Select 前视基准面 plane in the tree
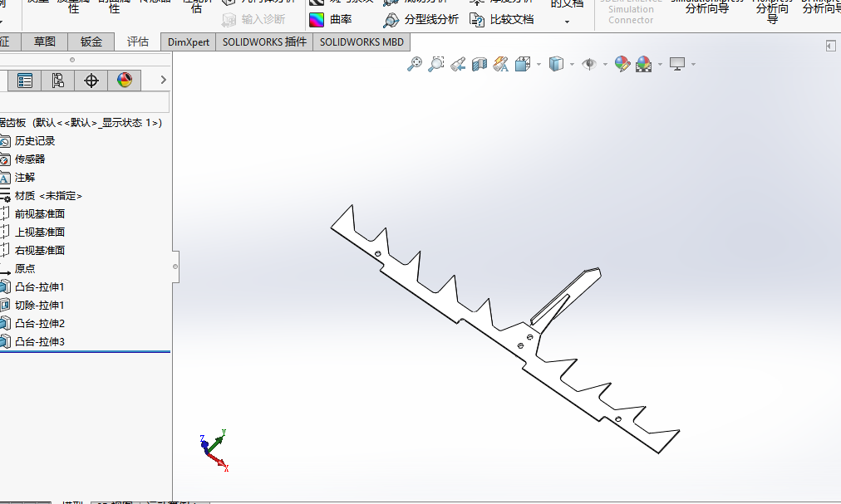 coord(40,214)
